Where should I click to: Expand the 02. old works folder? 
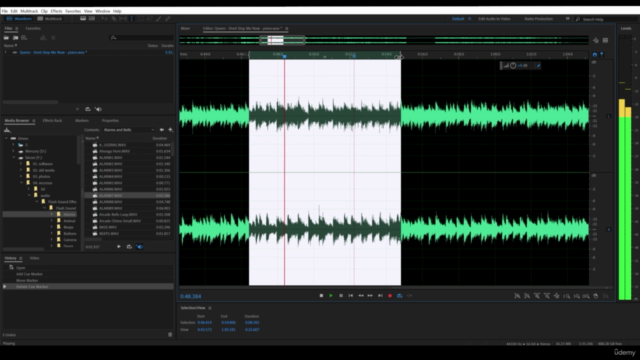click(x=21, y=170)
